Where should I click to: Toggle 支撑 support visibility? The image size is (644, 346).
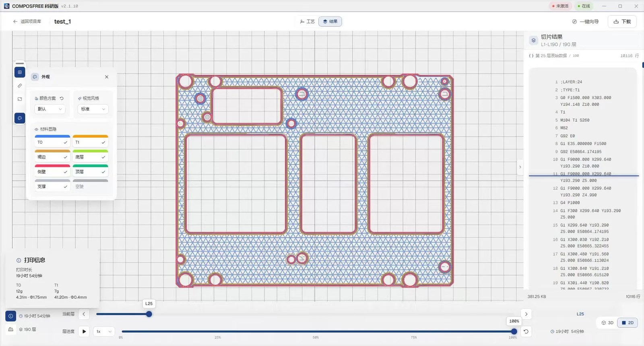[x=52, y=186]
